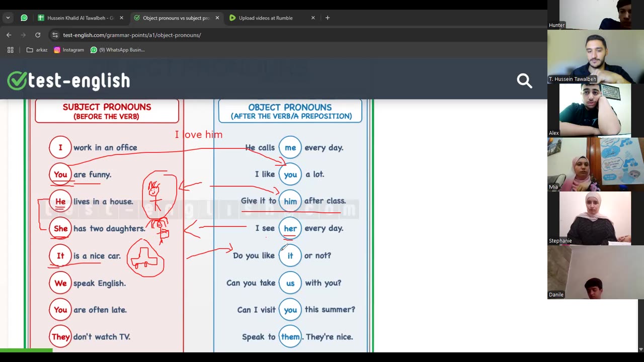Switch to Upload videos at Rumble tab

pyautogui.click(x=265, y=18)
